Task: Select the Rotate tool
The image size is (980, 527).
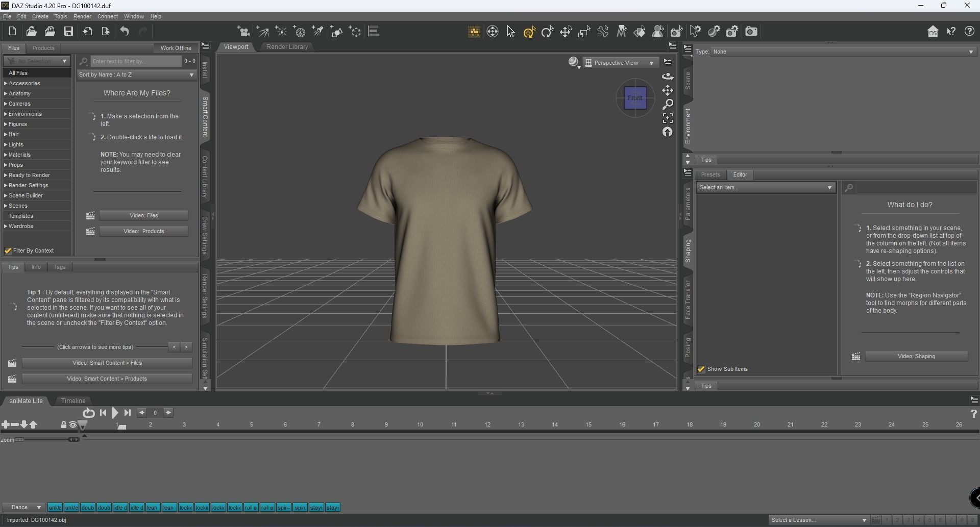Action: click(547, 32)
